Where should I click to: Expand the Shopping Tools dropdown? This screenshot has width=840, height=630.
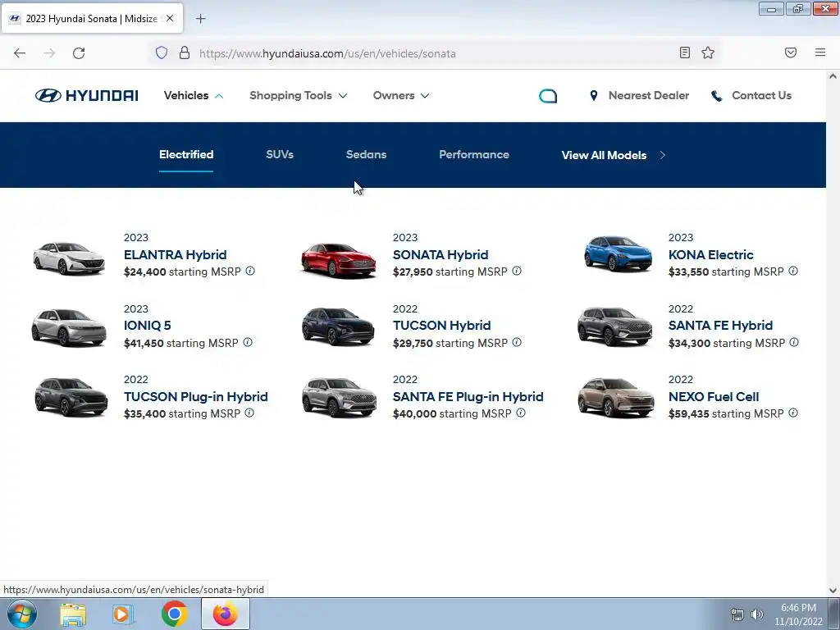[x=299, y=95]
